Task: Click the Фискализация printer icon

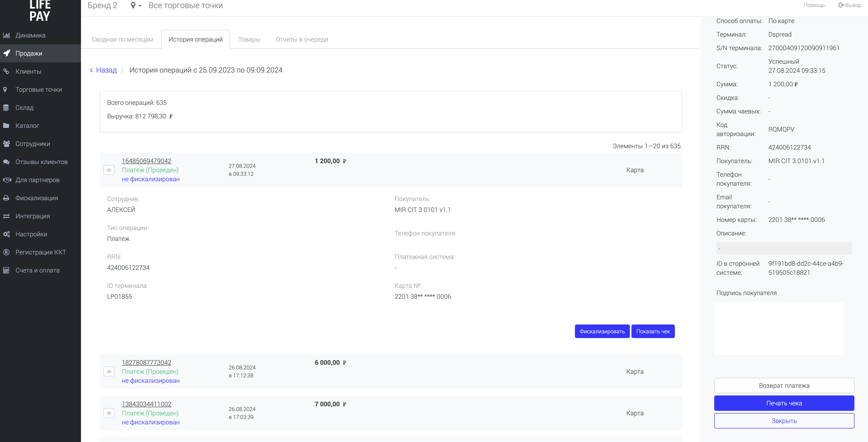Action: (6, 198)
